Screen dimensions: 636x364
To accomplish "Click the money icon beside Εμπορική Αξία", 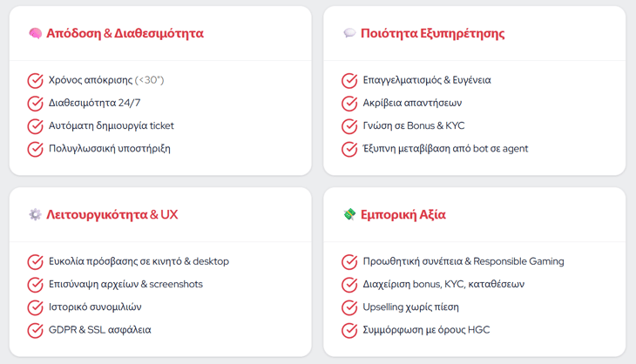I will pyautogui.click(x=349, y=214).
